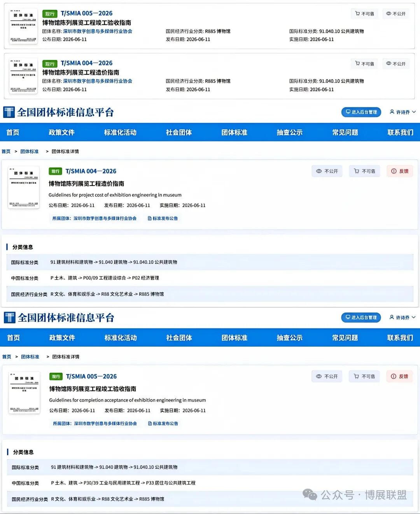Open 政策文件 in T/SMIA 004 page navigation
This screenshot has width=420, height=514.
pyautogui.click(x=62, y=132)
